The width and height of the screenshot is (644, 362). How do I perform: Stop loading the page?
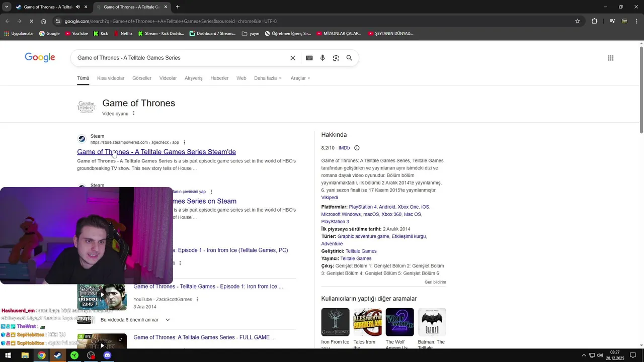(31, 21)
